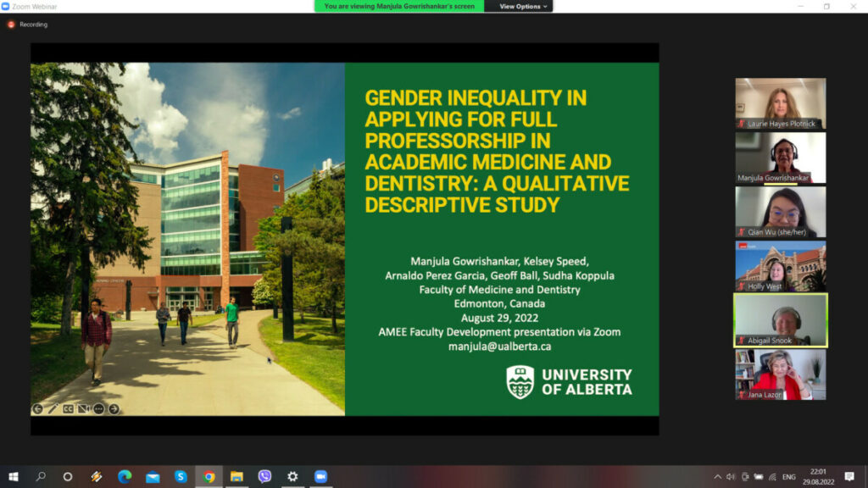The width and height of the screenshot is (868, 488).
Task: Click Abigail Snook's highlighted video tile
Action: 780,320
